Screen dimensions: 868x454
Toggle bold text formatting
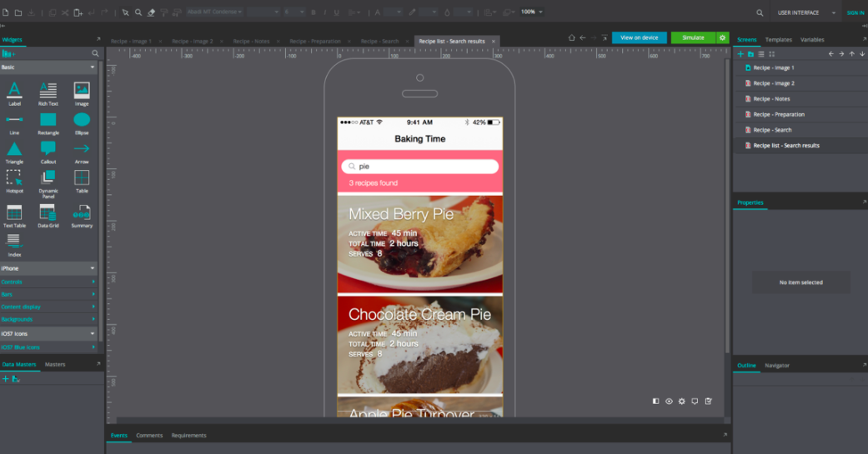314,12
